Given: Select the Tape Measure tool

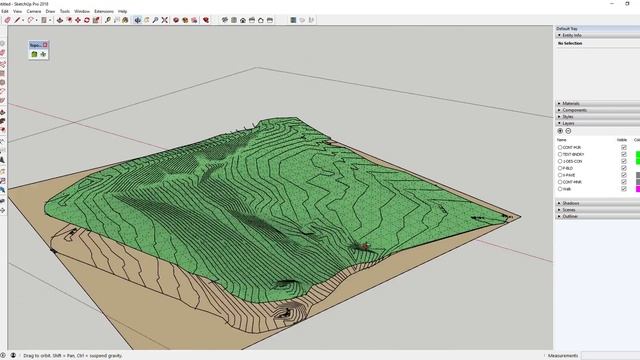Looking at the screenshot, I should (x=108, y=20).
